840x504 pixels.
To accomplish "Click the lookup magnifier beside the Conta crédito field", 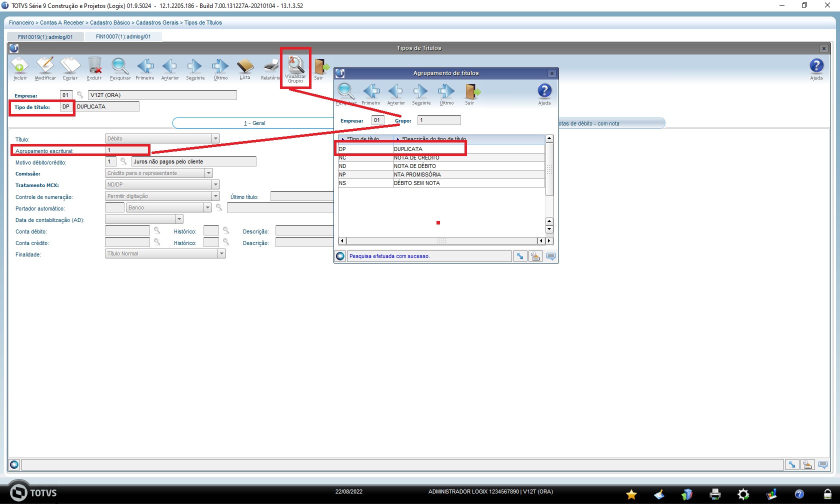I will (157, 242).
